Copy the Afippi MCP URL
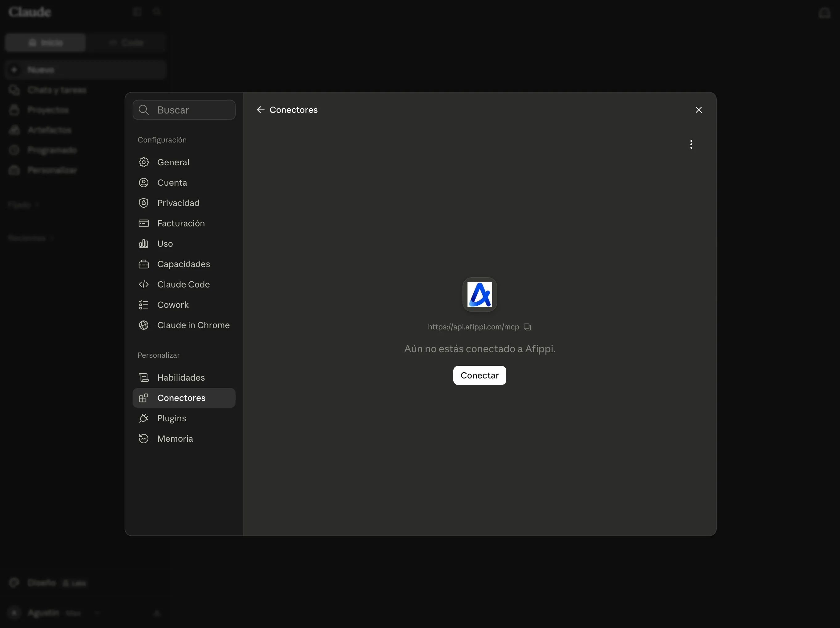Screen dimensions: 840x628 coord(527,327)
